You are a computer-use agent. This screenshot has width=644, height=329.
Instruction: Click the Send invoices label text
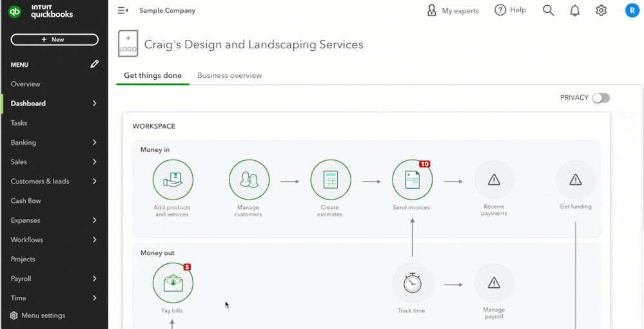coord(411,207)
